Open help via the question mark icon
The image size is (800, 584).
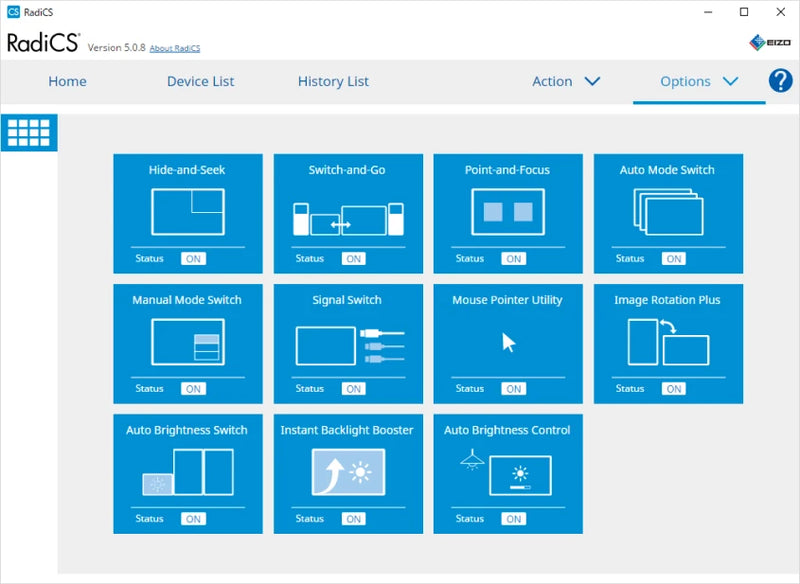click(780, 81)
